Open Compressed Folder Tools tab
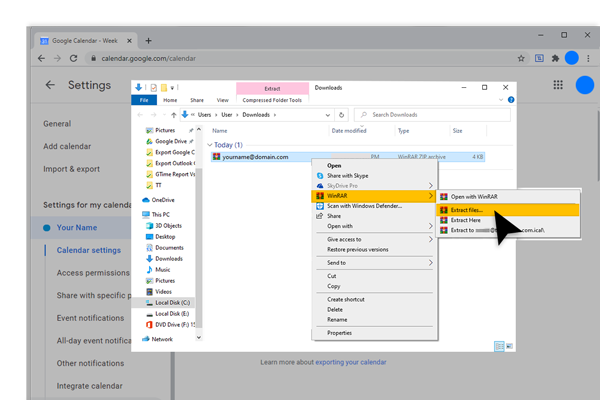Screen dimensions: 600x400 point(272,100)
